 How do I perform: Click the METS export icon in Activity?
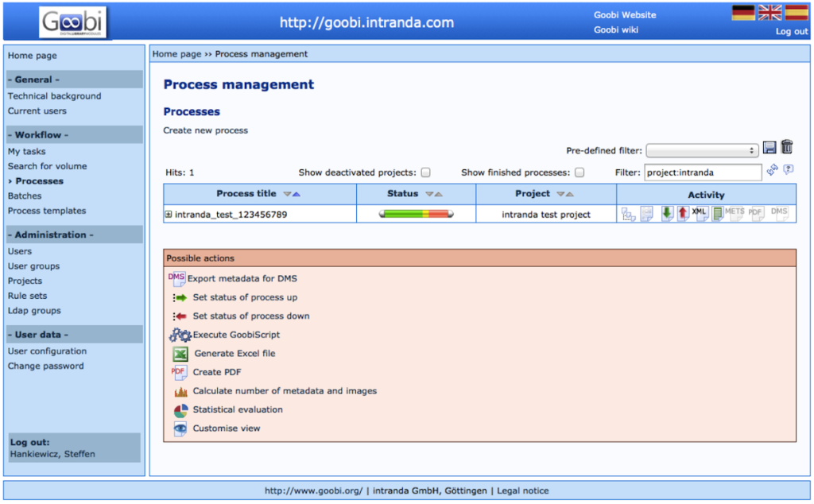[x=735, y=213]
